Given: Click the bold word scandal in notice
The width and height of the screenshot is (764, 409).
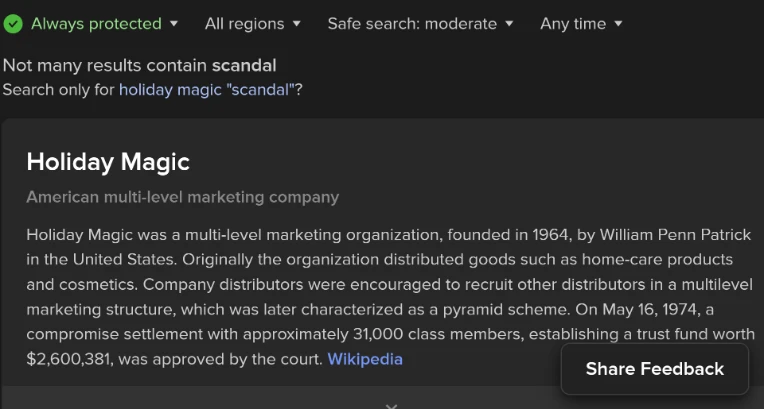Looking at the screenshot, I should (244, 65).
